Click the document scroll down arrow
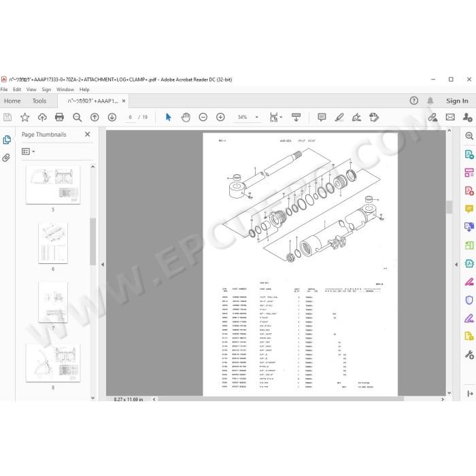This screenshot has width=476, height=476. point(449,393)
